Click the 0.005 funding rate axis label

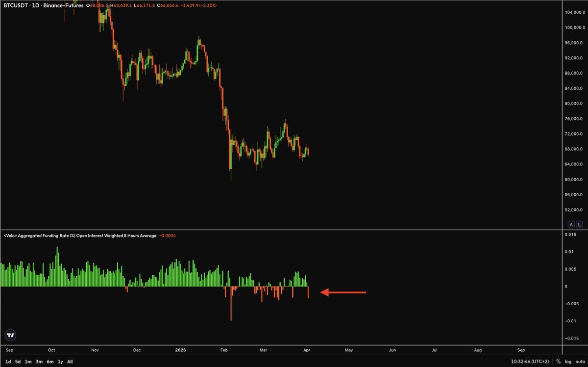(570, 269)
